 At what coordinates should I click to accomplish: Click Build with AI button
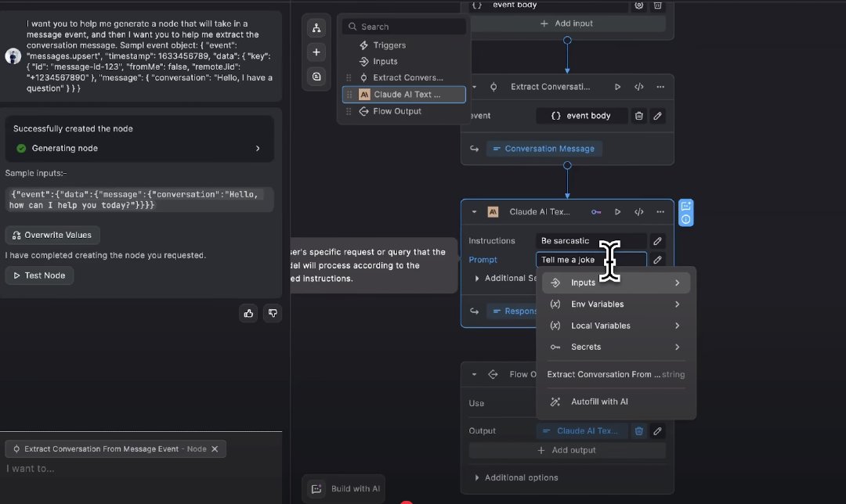(344, 489)
